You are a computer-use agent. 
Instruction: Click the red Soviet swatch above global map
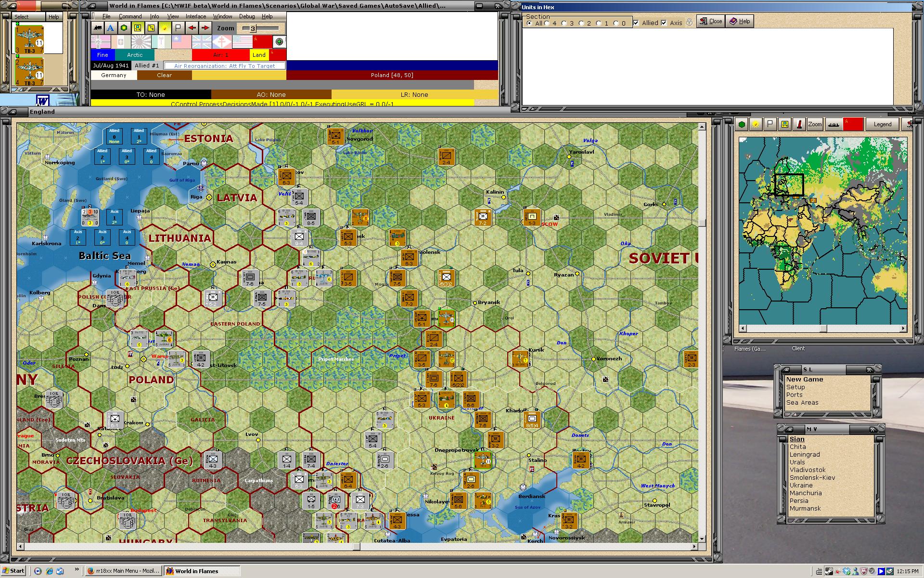point(853,124)
